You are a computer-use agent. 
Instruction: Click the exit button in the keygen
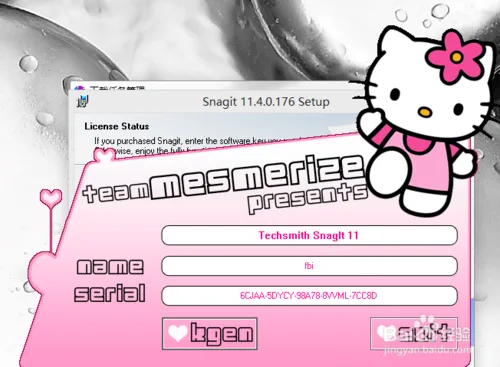[414, 333]
